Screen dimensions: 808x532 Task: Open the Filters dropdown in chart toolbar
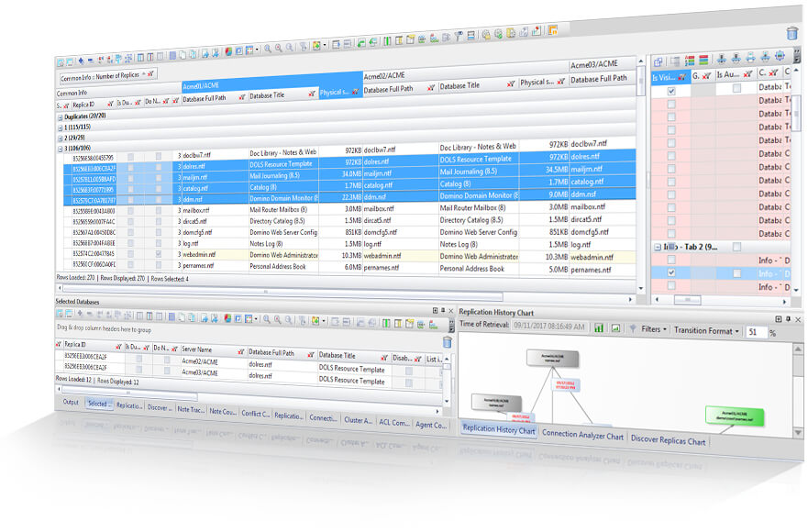click(653, 329)
